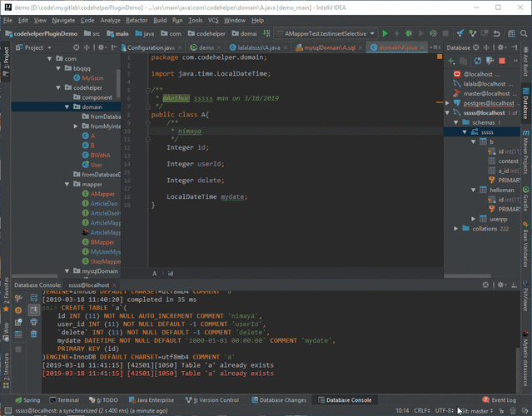
Task: Open the Navigate menu
Action: pos(63,20)
